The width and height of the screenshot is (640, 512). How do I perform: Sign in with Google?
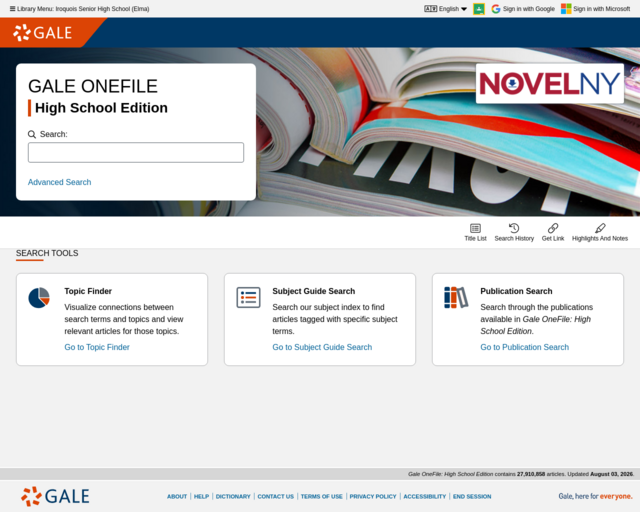tap(523, 9)
